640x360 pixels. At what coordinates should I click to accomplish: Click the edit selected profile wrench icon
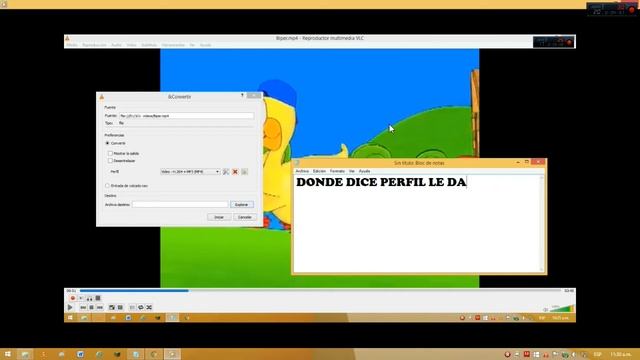point(226,172)
